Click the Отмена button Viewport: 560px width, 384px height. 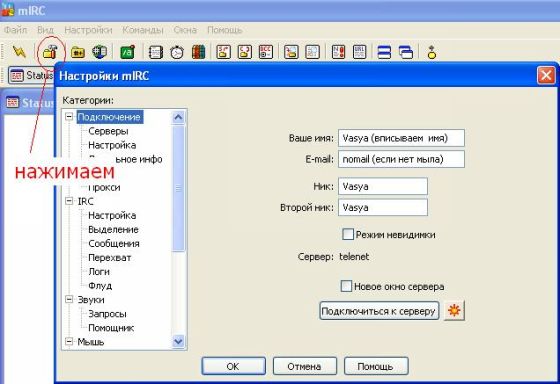(304, 366)
